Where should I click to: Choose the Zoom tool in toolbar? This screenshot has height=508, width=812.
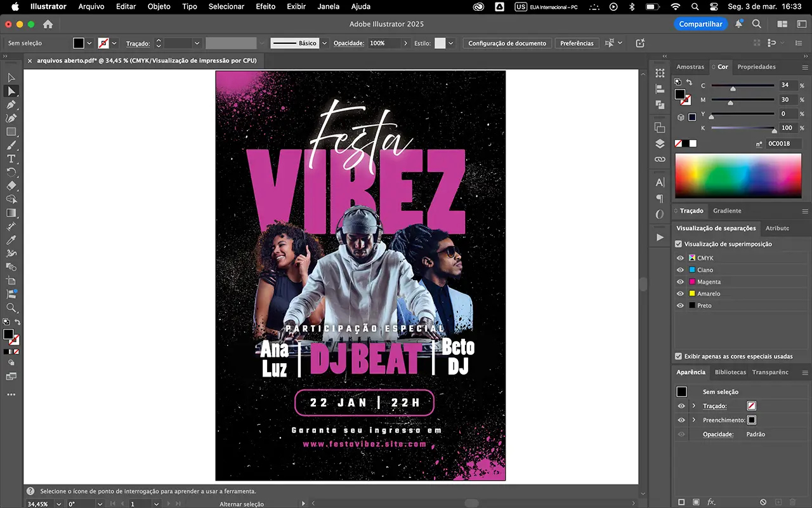coord(11,307)
